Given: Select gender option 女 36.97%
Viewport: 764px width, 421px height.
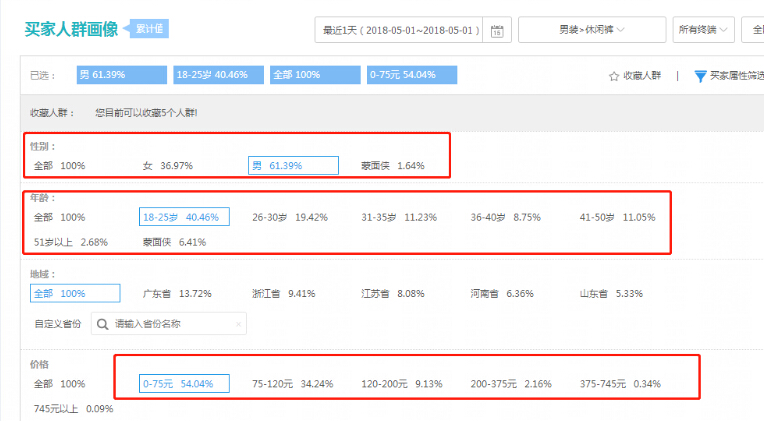Looking at the screenshot, I should pos(167,165).
